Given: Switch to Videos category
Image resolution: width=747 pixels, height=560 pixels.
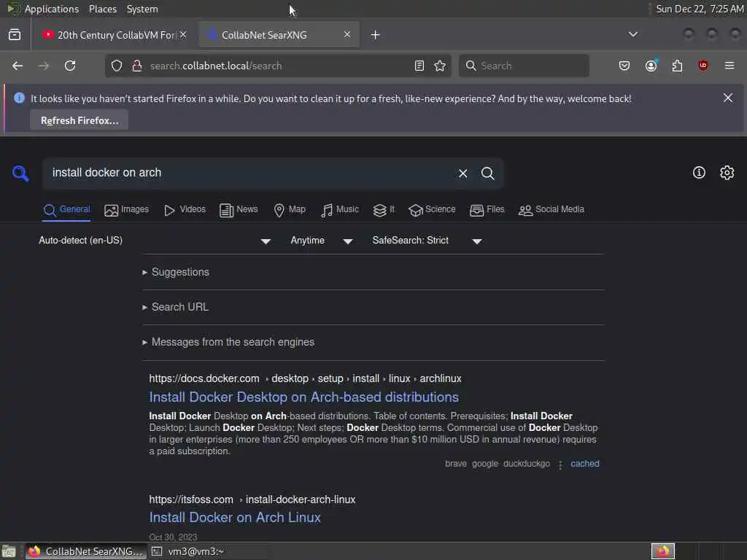Looking at the screenshot, I should (185, 209).
